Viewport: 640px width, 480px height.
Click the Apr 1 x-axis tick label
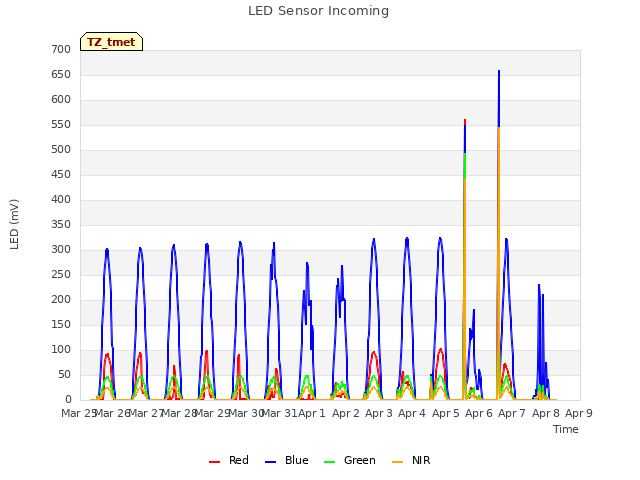[x=312, y=413]
